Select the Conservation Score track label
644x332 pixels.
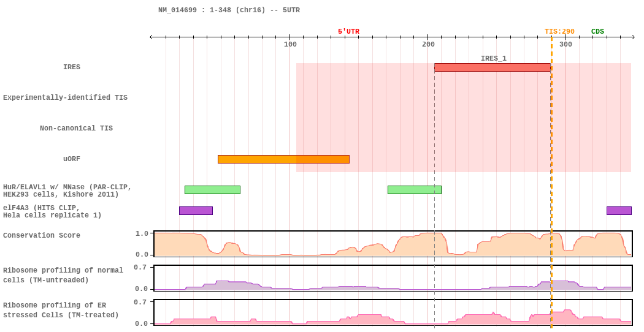pyautogui.click(x=42, y=236)
